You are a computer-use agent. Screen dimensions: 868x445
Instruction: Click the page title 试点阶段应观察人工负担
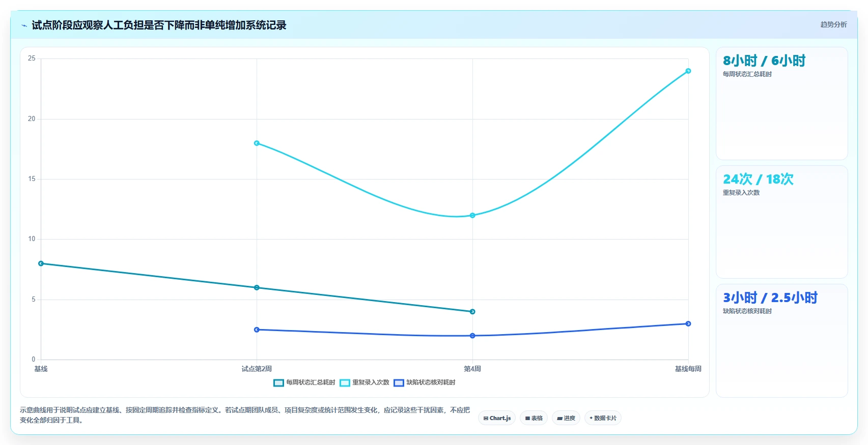(x=159, y=25)
